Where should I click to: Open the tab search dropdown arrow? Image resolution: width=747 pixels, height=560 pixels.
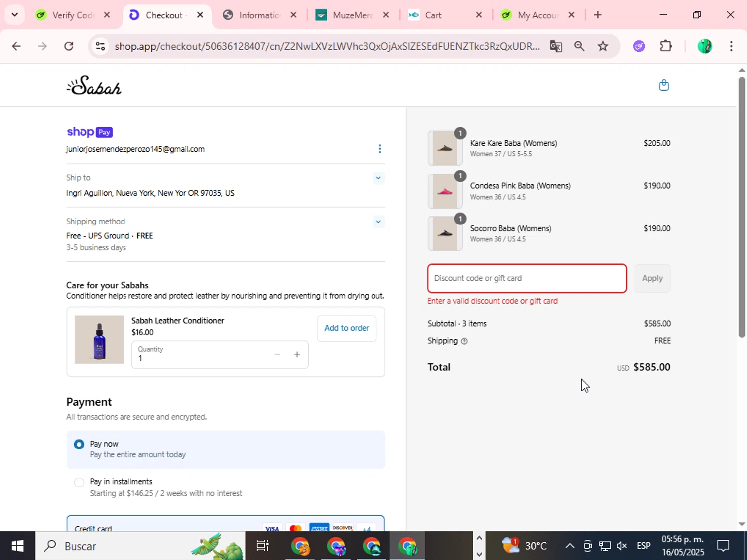[14, 15]
